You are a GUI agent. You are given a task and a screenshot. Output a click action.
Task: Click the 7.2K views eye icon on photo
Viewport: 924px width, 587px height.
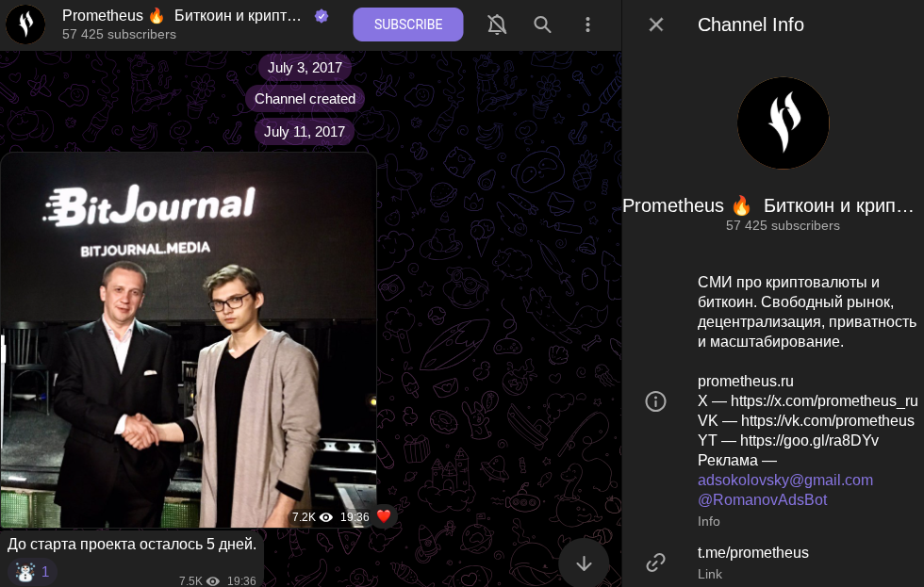pos(326,517)
